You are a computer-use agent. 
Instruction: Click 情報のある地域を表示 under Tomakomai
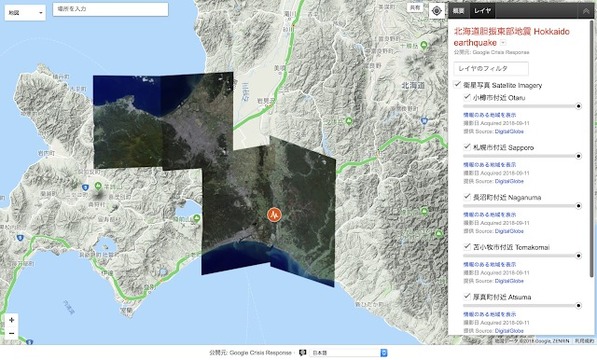(490, 264)
